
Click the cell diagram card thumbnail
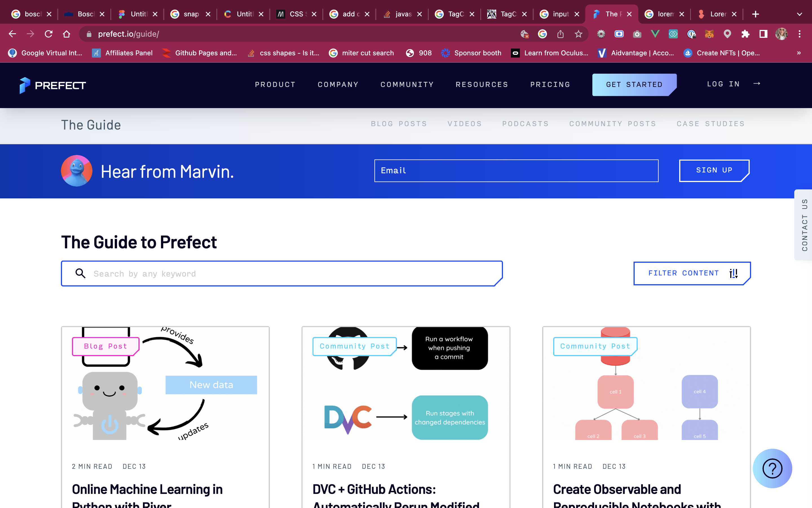[x=646, y=383]
